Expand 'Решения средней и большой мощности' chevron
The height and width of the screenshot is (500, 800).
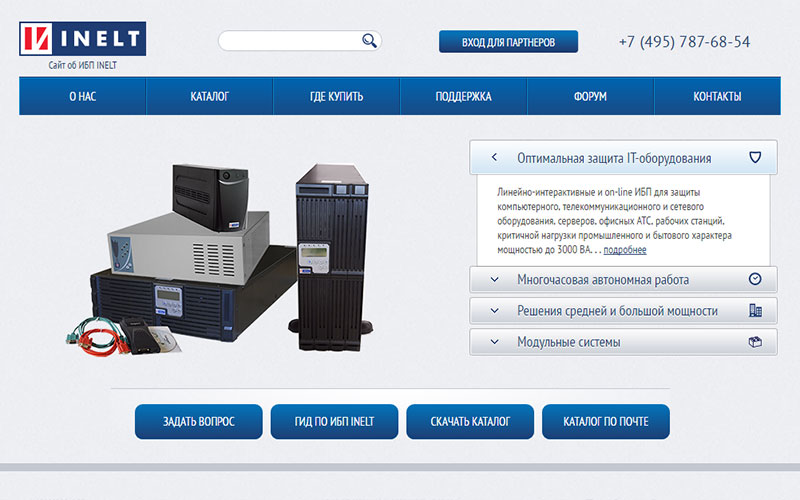click(x=494, y=311)
